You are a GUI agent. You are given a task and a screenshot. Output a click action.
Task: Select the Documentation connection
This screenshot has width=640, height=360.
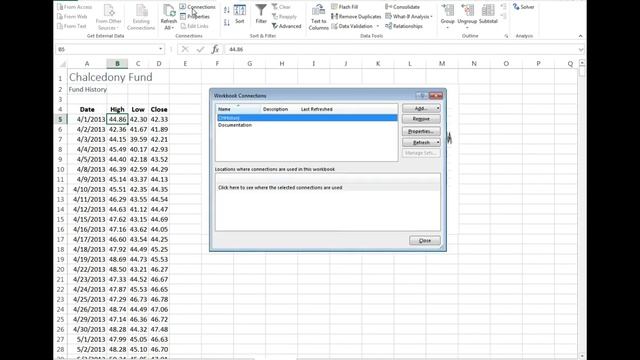(235, 125)
